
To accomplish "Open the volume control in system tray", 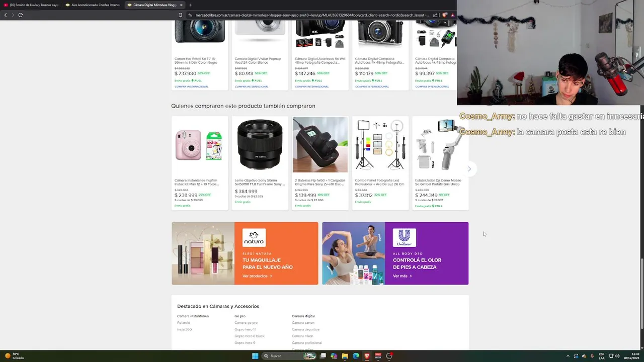I will (617, 356).
